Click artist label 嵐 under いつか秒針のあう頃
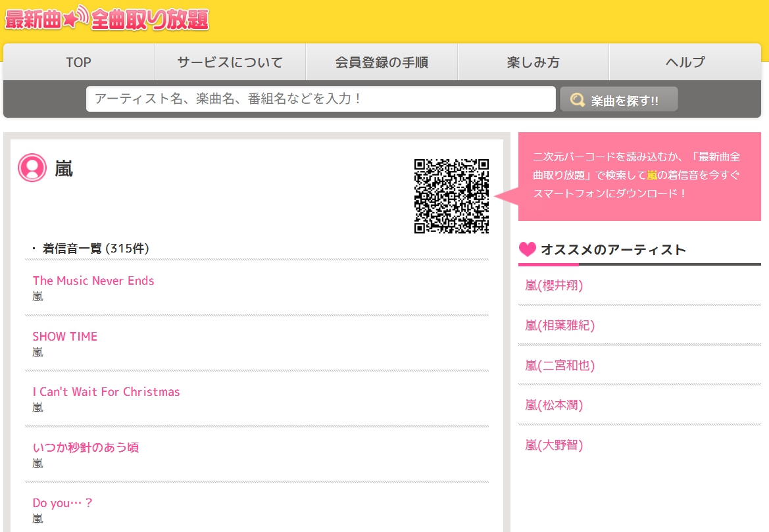Screen dimensions: 769x532 pyautogui.click(x=37, y=464)
